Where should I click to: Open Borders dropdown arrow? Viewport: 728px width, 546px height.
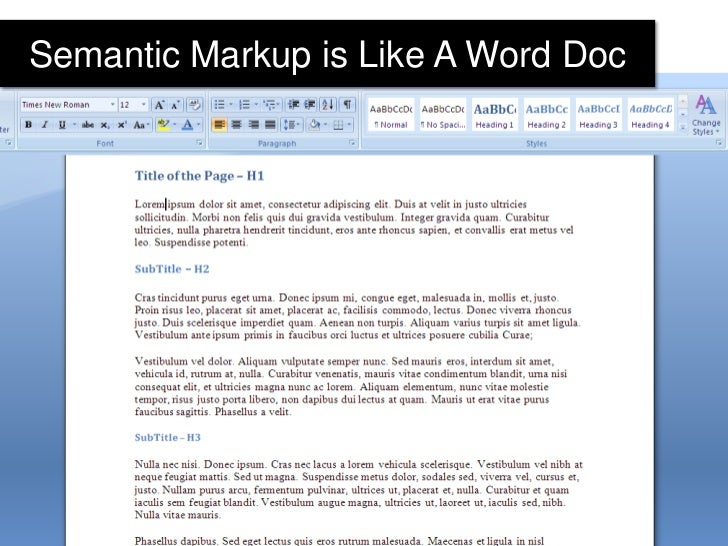(x=349, y=124)
